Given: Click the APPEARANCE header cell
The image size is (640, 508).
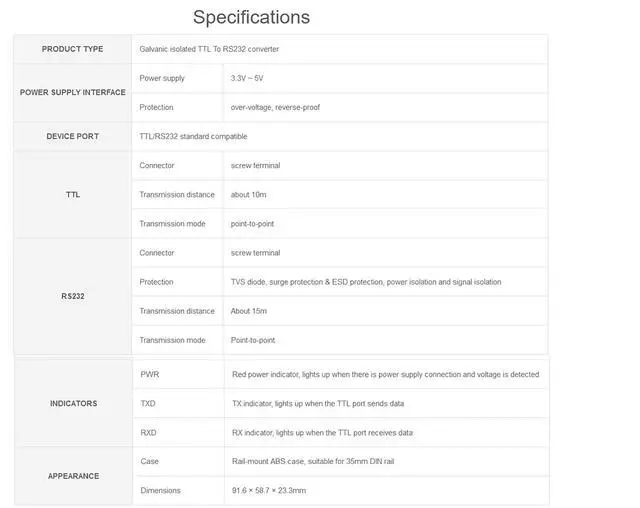Looking at the screenshot, I should (73, 476).
